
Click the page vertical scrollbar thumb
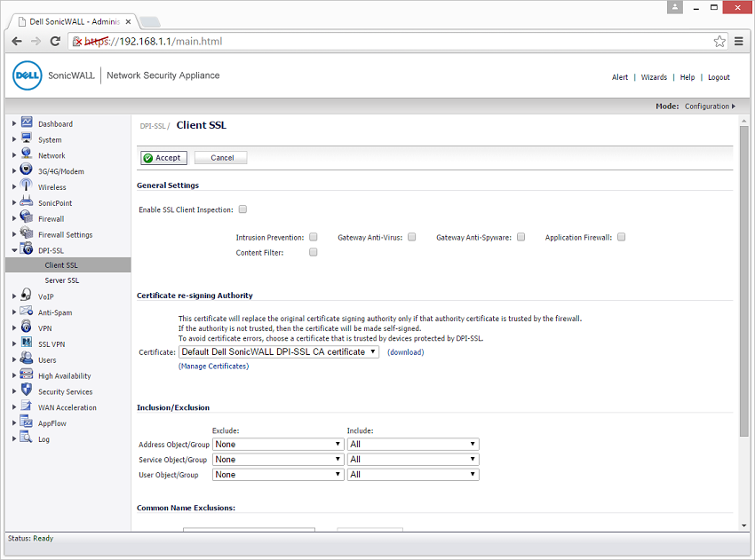pos(744,281)
